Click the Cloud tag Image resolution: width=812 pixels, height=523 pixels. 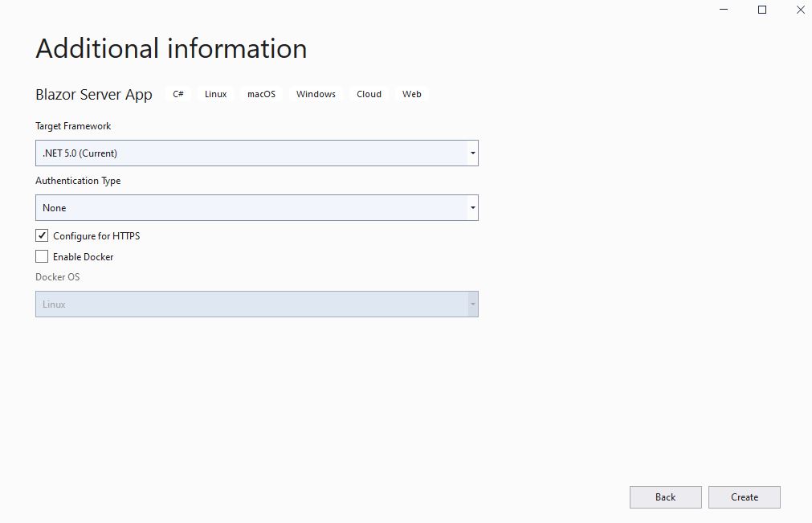[369, 94]
